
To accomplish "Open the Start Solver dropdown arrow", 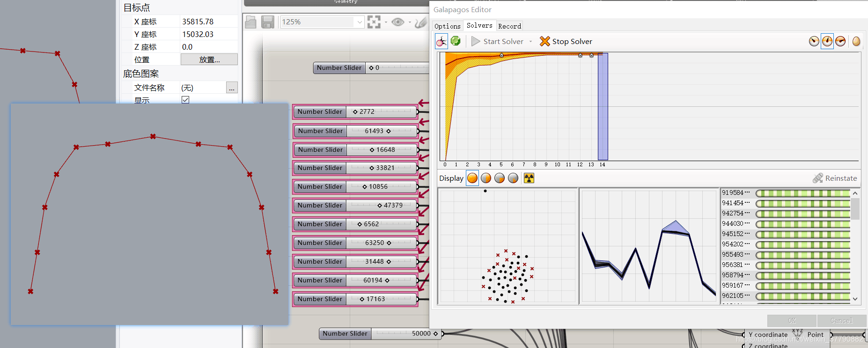I will [x=530, y=42].
